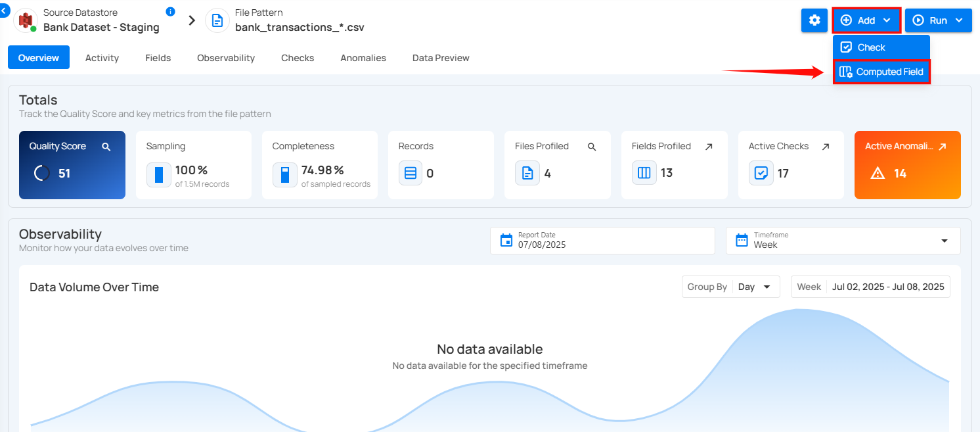Open Active Anomalies via arrow icon
The width and height of the screenshot is (980, 432).
click(x=943, y=147)
